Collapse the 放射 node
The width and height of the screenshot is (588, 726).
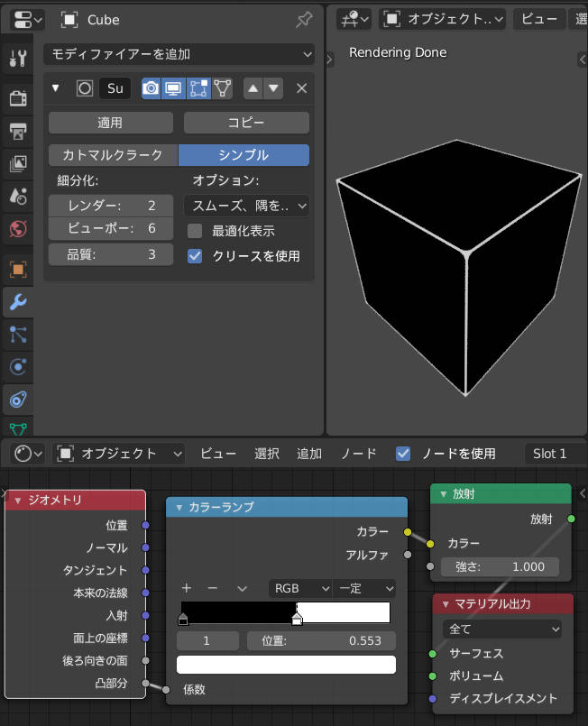pos(443,494)
